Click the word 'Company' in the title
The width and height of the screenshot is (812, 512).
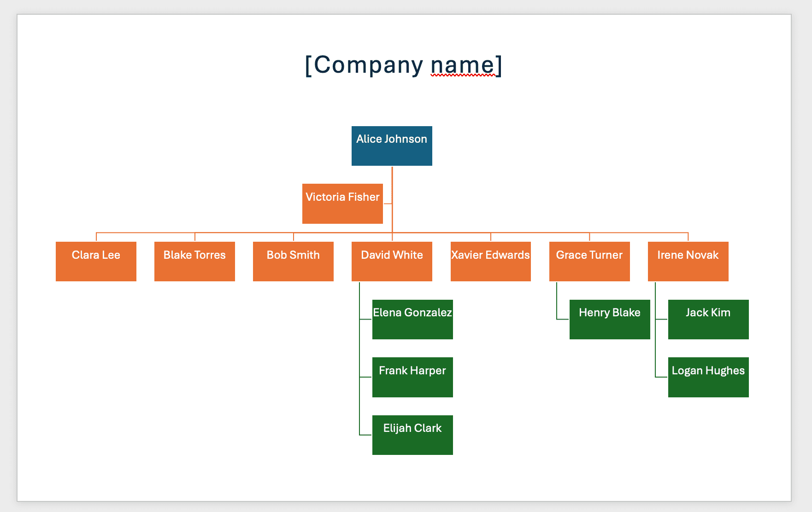[x=369, y=65]
